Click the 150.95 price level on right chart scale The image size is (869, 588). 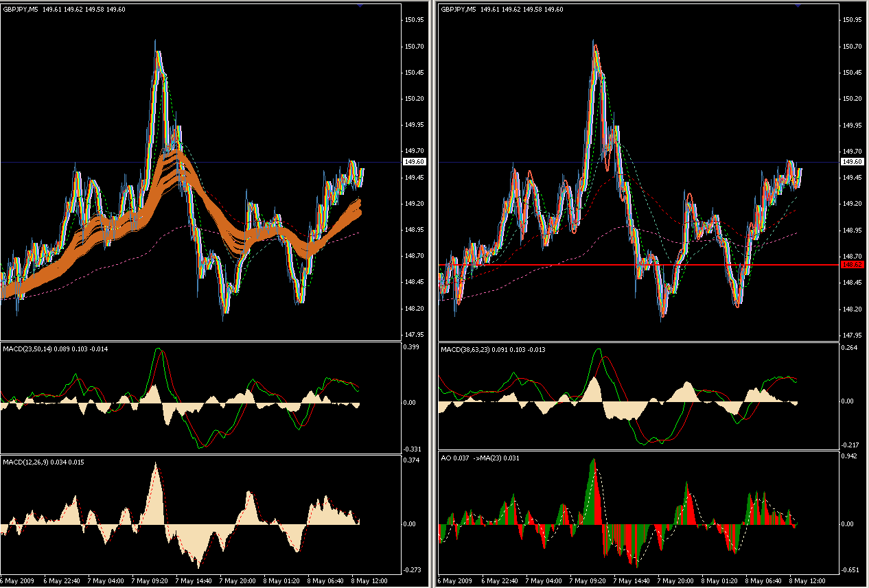[x=853, y=20]
